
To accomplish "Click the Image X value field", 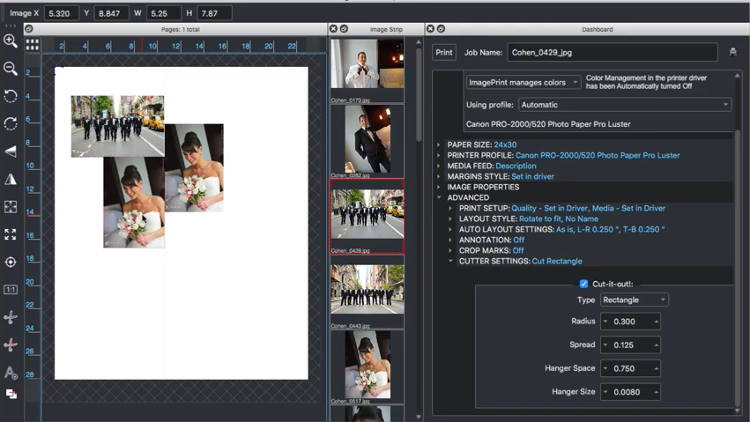I will click(62, 13).
